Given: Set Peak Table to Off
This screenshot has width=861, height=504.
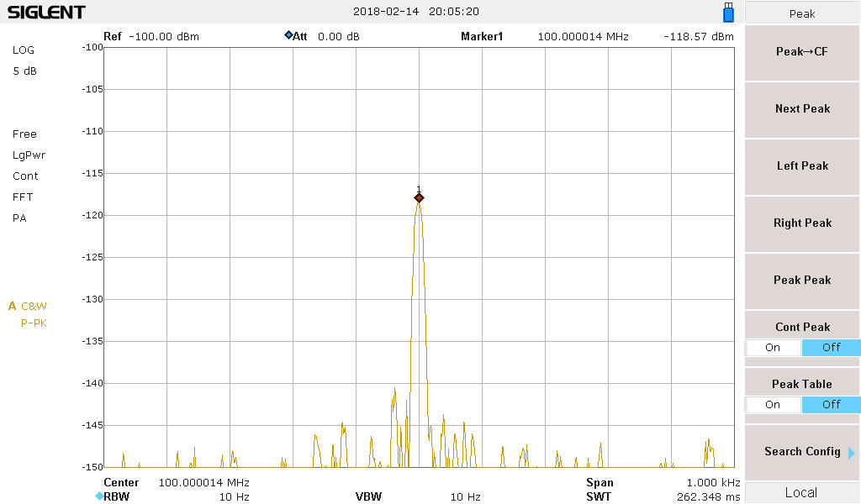Looking at the screenshot, I should click(831, 405).
